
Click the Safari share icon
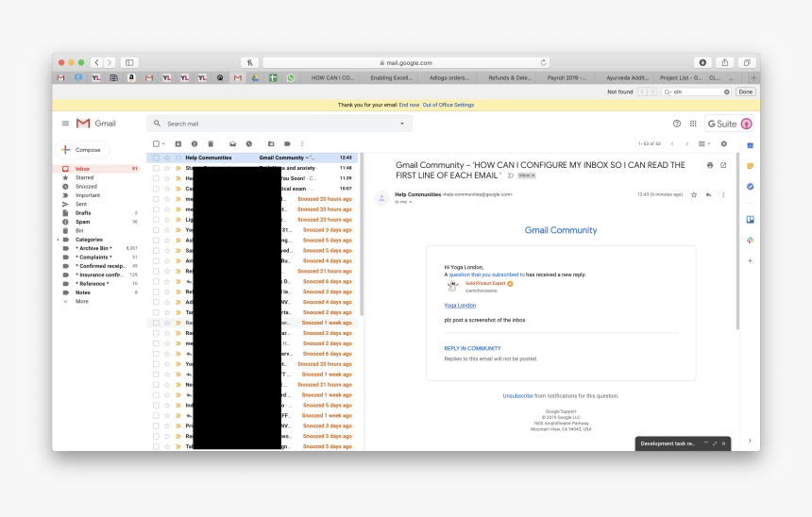pos(725,62)
